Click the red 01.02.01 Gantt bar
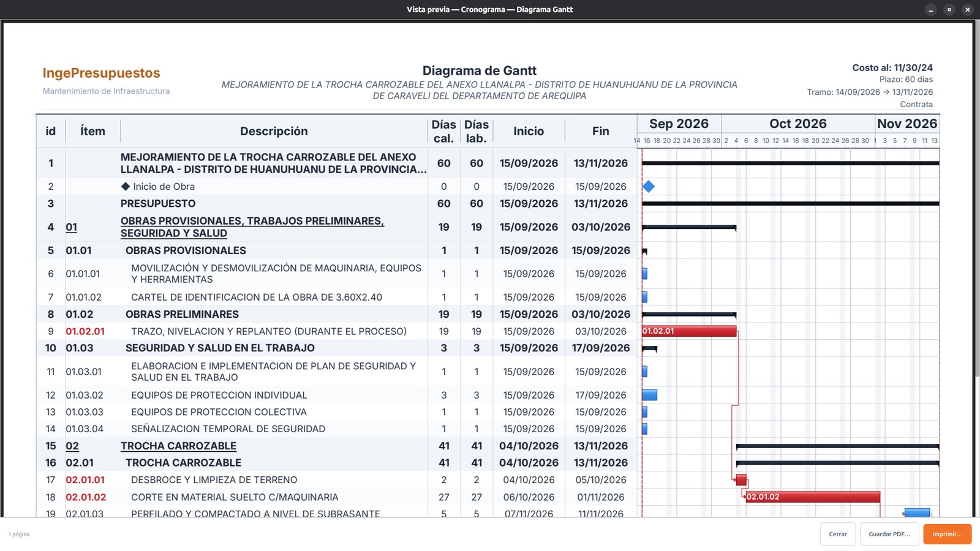 point(689,331)
